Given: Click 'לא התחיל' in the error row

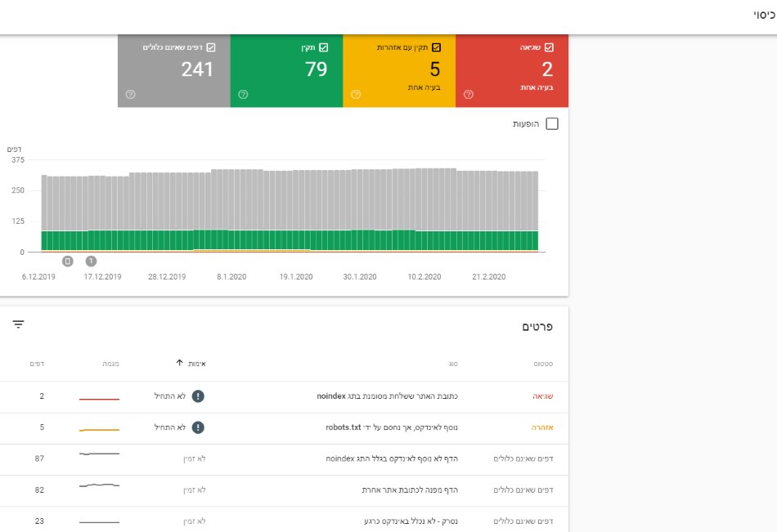Looking at the screenshot, I should [x=170, y=396].
